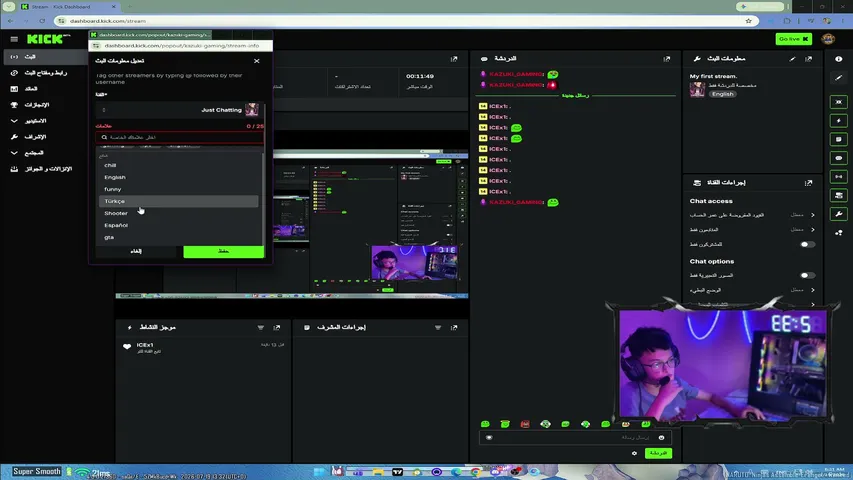Click the cancel button in dialog
853x480 pixels.
136,251
